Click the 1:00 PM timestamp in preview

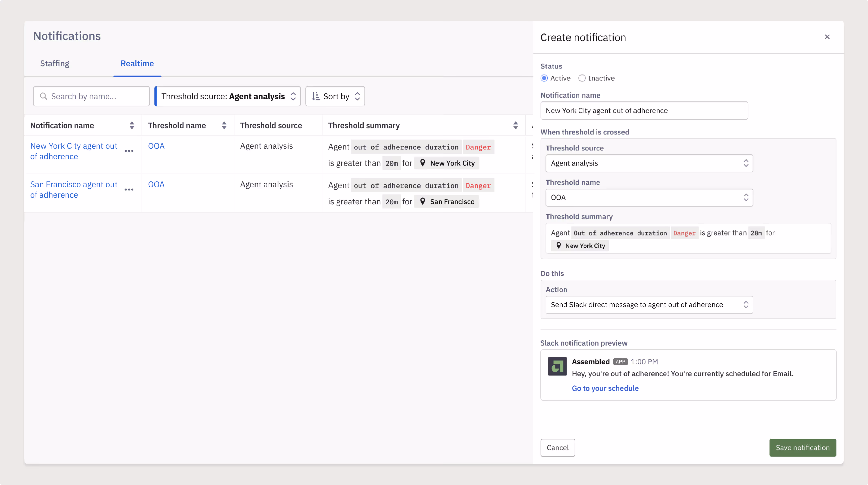[644, 362]
